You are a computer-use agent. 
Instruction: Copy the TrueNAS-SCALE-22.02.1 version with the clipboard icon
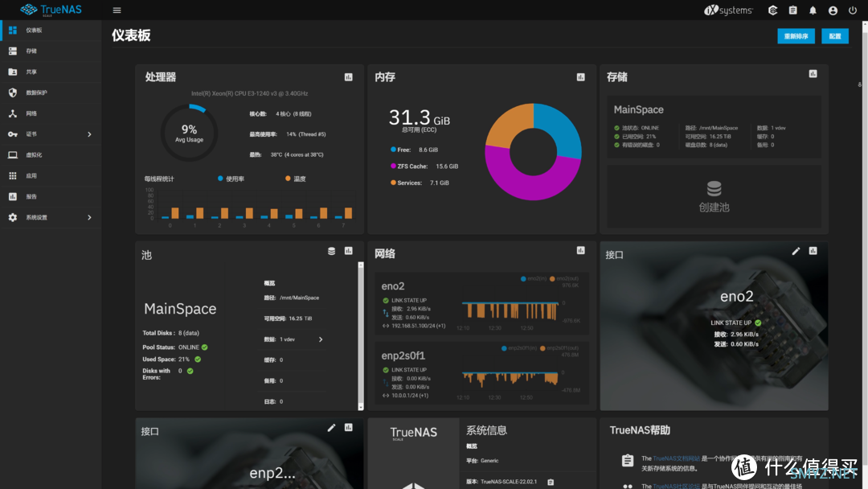click(551, 482)
